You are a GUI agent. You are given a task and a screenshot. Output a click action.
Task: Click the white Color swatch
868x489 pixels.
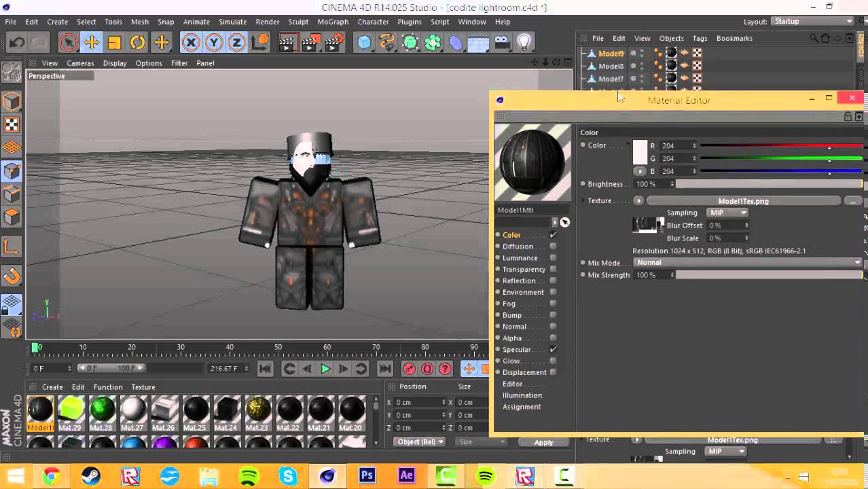point(640,152)
